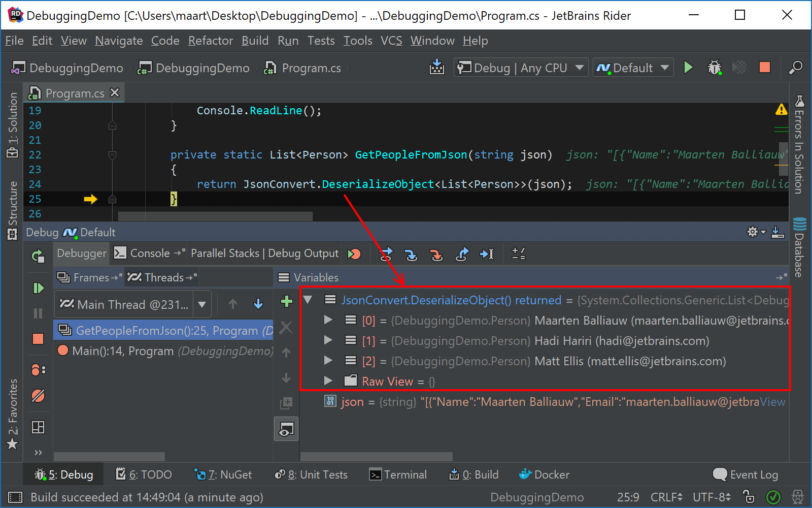Open the 6: TODO tool window
Viewport: 812px width, 508px height.
(144, 474)
